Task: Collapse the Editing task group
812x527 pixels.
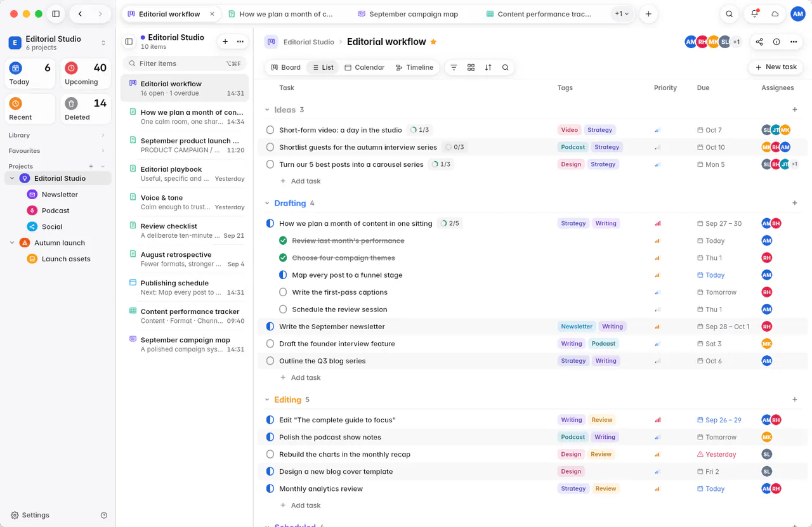Action: 267,400
